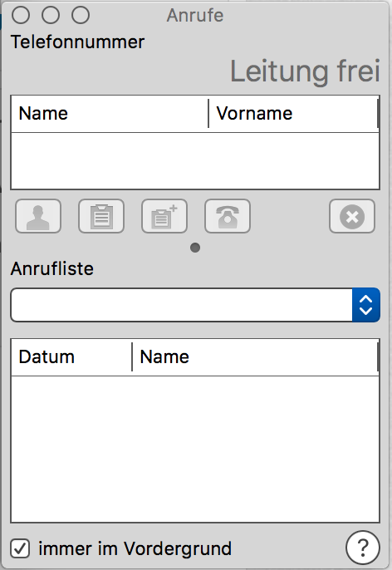This screenshot has height=570, width=392.
Task: Click the 'immer im Vordergrund' label text
Action: click(x=135, y=548)
